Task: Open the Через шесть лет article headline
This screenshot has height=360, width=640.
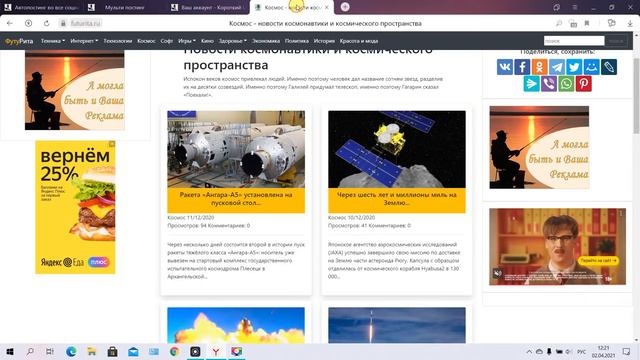Action: click(x=397, y=199)
